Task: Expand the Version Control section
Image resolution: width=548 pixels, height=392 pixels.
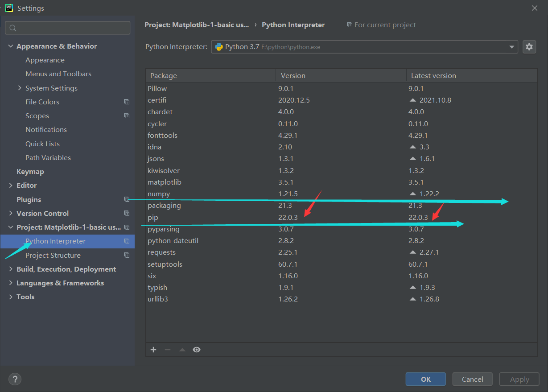Action: tap(11, 213)
